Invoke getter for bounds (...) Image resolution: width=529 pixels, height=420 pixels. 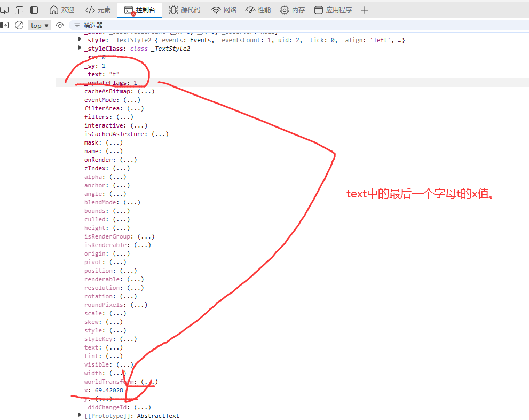[x=121, y=211]
